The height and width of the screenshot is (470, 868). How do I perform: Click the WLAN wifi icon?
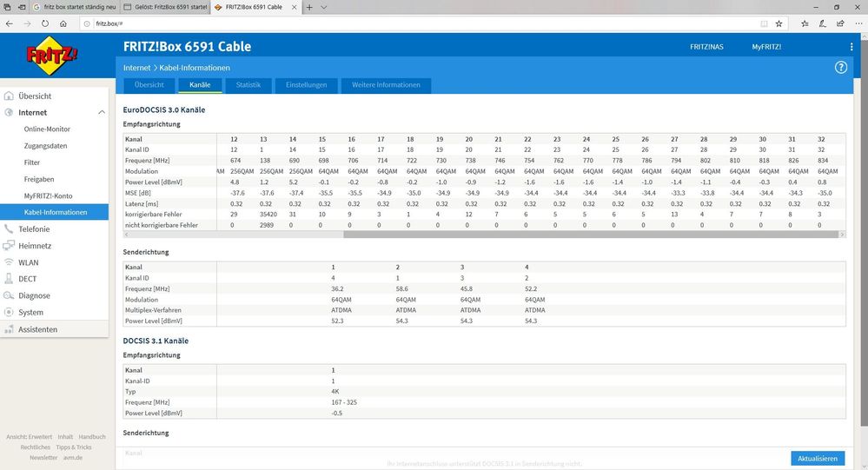[9, 262]
